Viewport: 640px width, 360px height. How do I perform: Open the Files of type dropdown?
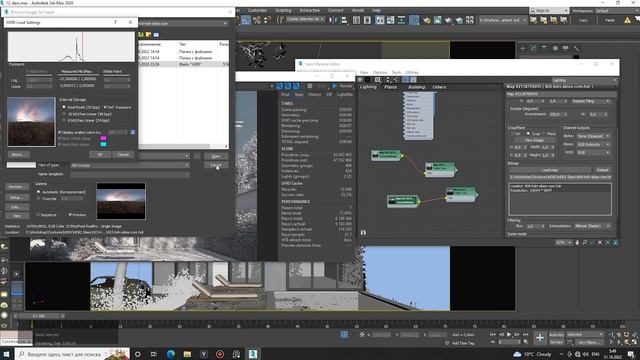(130, 165)
